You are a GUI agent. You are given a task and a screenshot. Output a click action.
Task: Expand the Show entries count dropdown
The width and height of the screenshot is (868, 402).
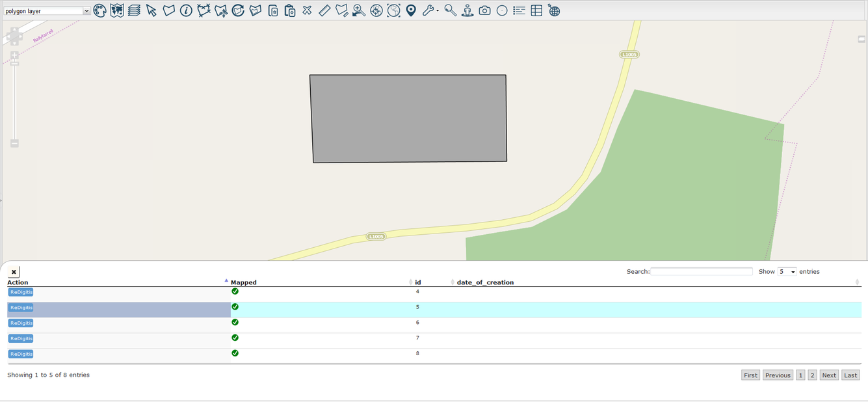pyautogui.click(x=787, y=271)
